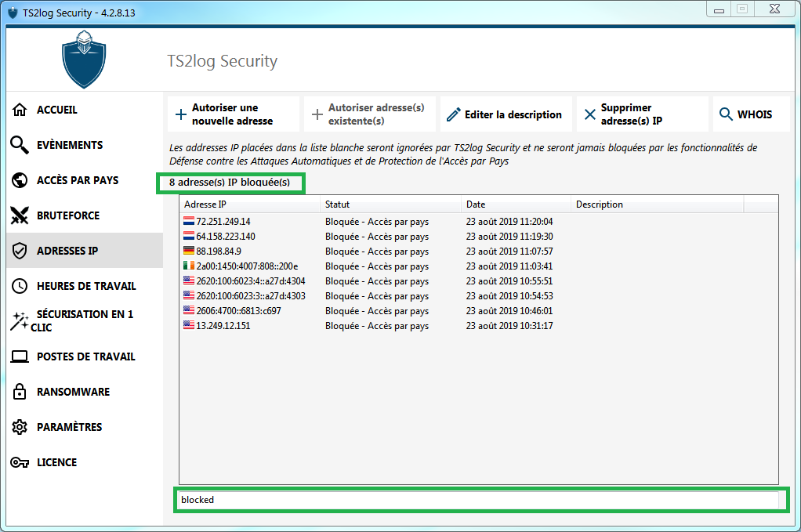
Task: Click the magnifier icon beside Evènements
Action: click(20, 145)
